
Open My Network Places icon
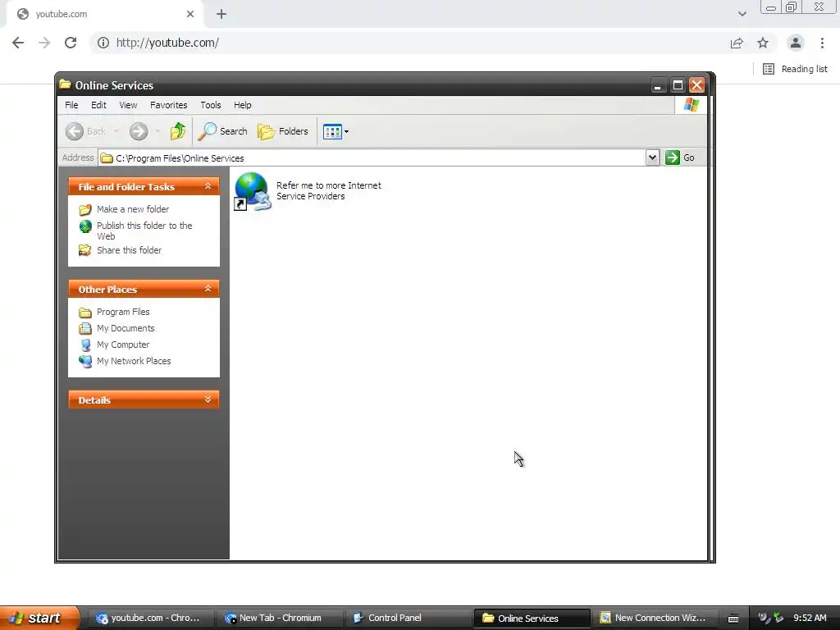(x=85, y=362)
